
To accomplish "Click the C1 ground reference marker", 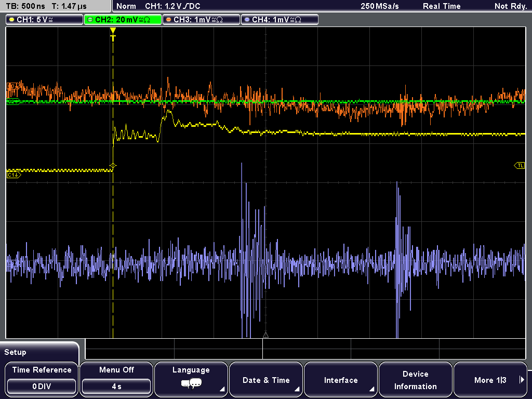I will [x=14, y=175].
